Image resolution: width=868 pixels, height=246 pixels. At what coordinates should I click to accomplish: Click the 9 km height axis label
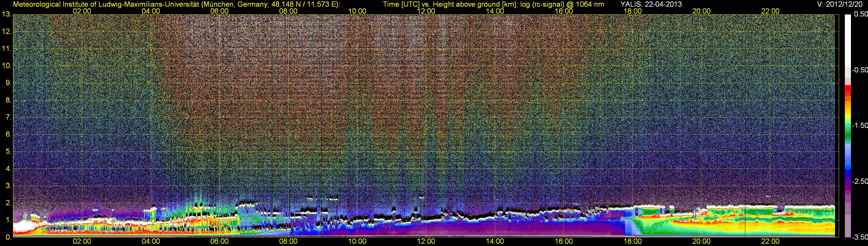pos(8,83)
